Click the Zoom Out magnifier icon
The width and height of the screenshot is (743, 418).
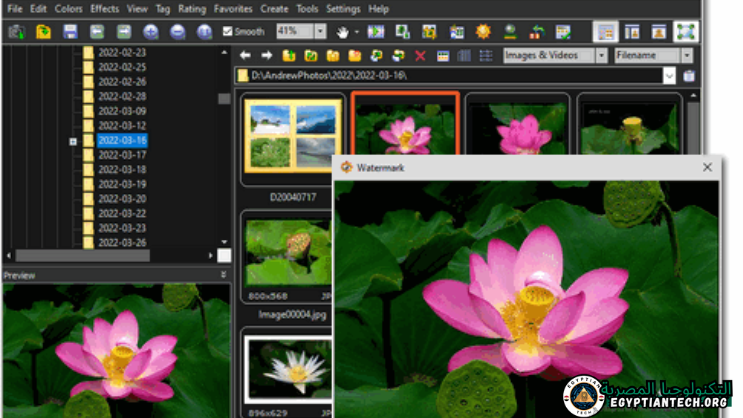[178, 32]
